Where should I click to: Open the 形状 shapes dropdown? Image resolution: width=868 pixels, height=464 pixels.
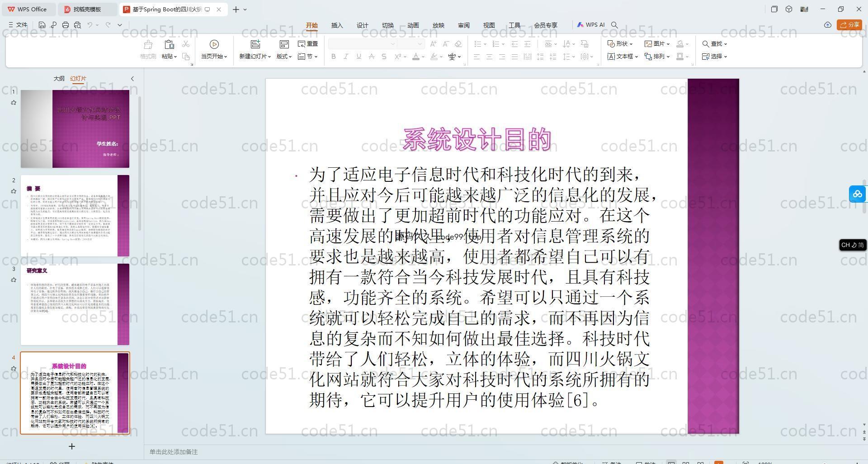[620, 44]
